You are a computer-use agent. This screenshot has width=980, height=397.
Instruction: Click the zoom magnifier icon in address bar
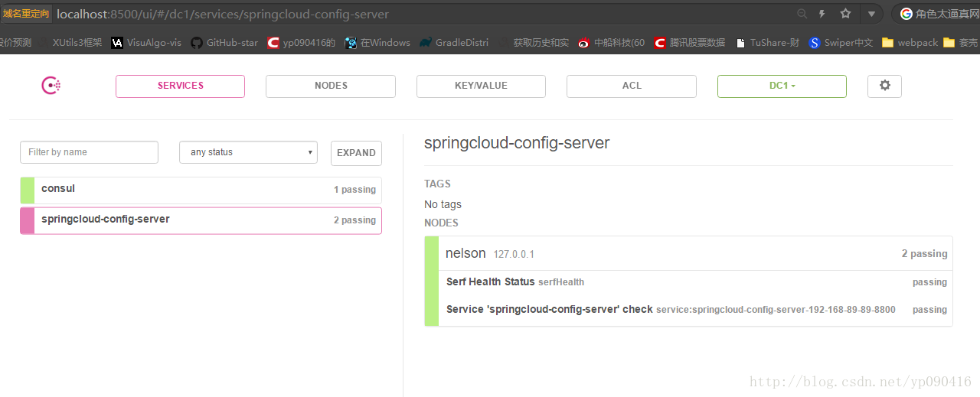(x=802, y=14)
